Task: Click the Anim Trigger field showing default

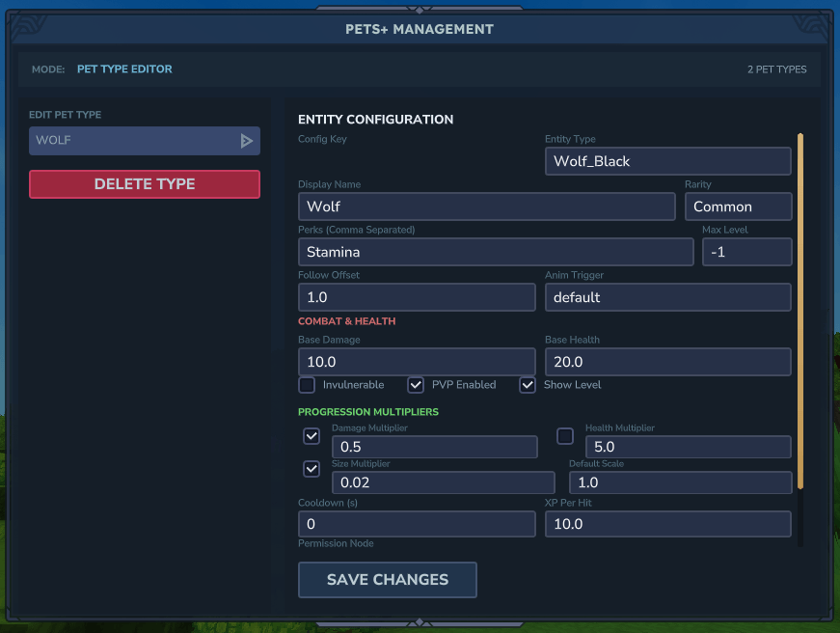Action: point(667,296)
